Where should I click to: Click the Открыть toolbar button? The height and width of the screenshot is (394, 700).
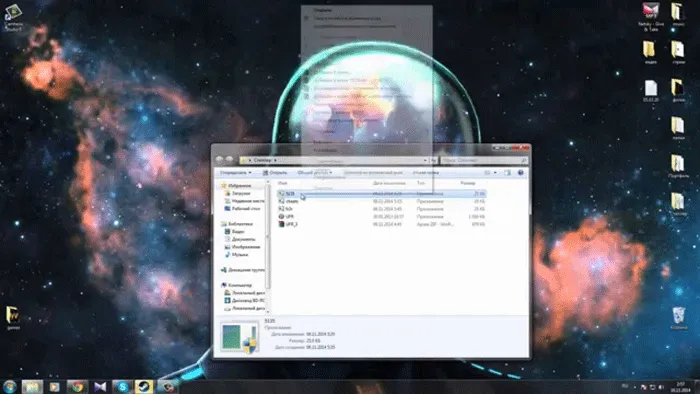[275, 173]
